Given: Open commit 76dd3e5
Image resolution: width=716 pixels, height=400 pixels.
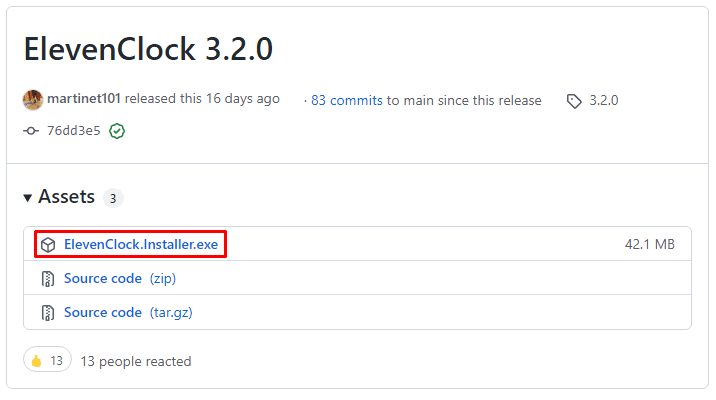Looking at the screenshot, I should [74, 131].
